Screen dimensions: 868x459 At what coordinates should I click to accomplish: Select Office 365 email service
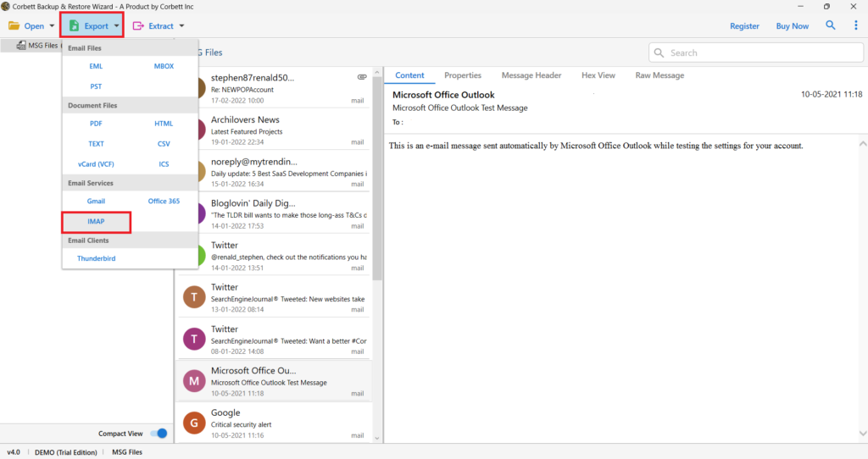[x=164, y=202]
